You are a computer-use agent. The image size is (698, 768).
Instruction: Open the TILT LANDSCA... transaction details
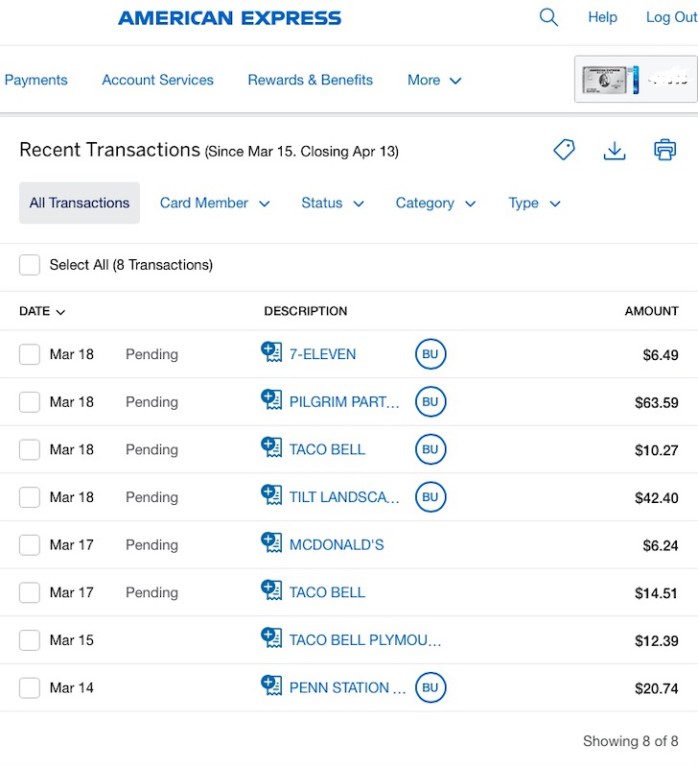[x=344, y=497]
